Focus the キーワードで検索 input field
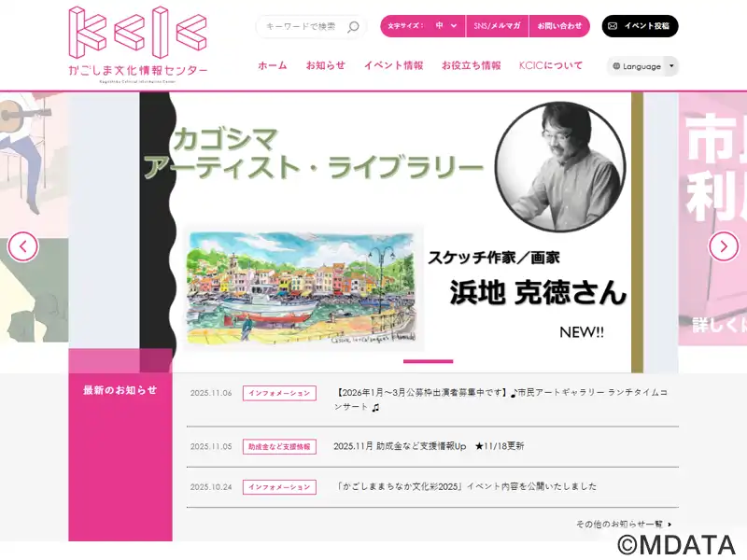 [303, 27]
